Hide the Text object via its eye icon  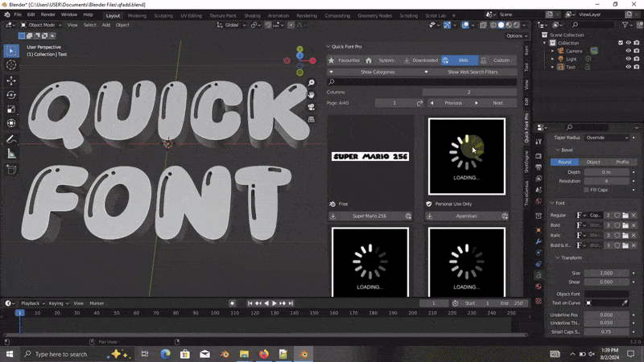628,67
